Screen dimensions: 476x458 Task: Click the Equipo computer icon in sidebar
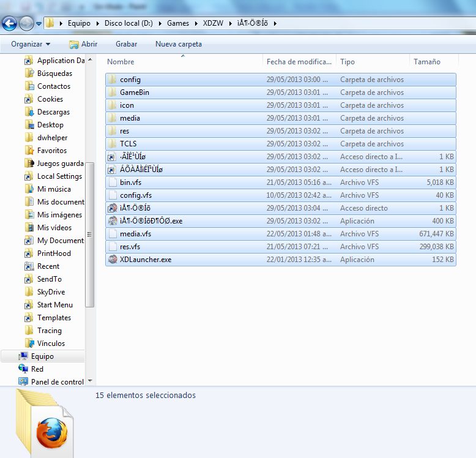pos(23,356)
